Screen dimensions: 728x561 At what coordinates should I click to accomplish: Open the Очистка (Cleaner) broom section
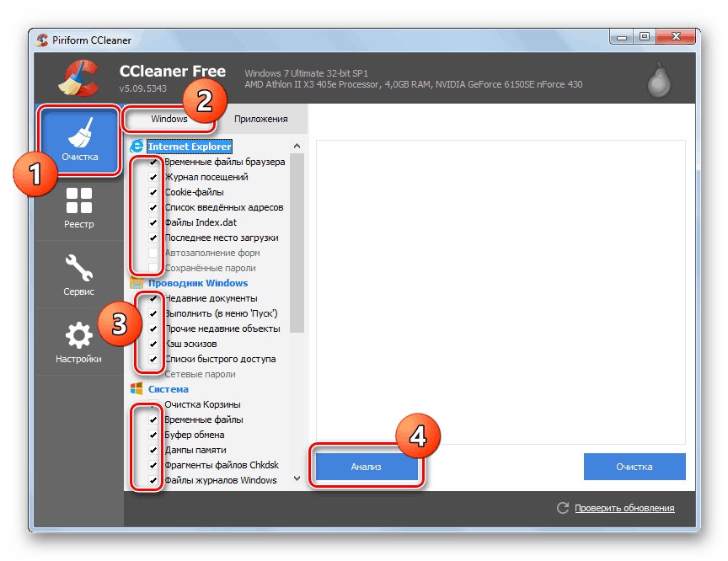pyautogui.click(x=79, y=140)
